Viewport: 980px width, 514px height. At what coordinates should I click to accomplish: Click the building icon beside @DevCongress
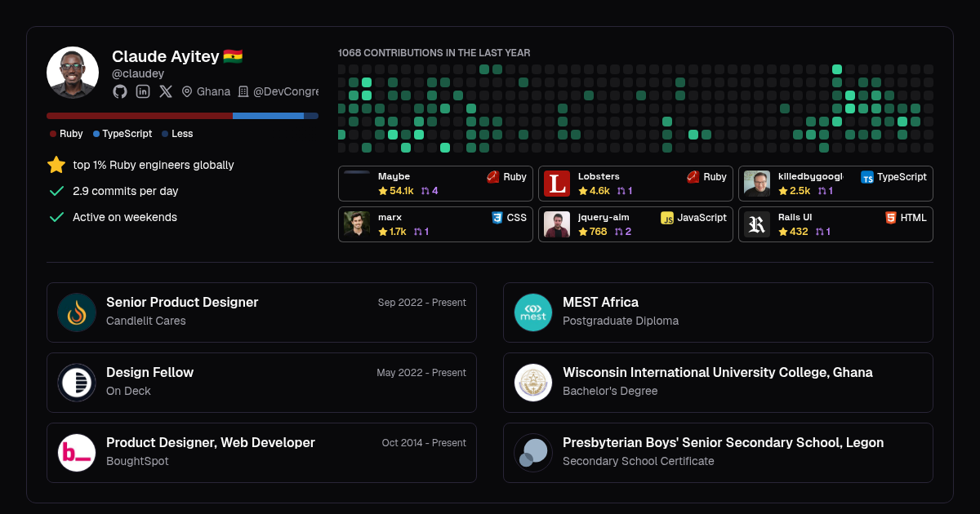click(x=243, y=91)
